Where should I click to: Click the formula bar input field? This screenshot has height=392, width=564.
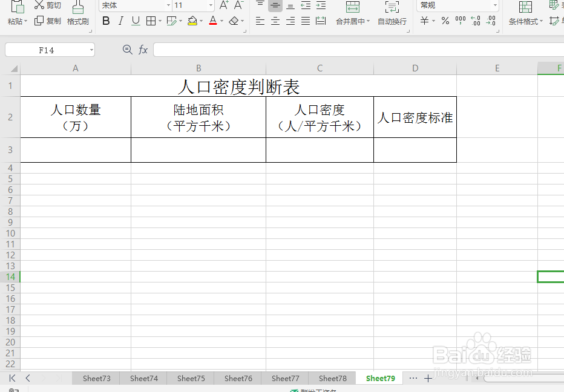pyautogui.click(x=359, y=50)
